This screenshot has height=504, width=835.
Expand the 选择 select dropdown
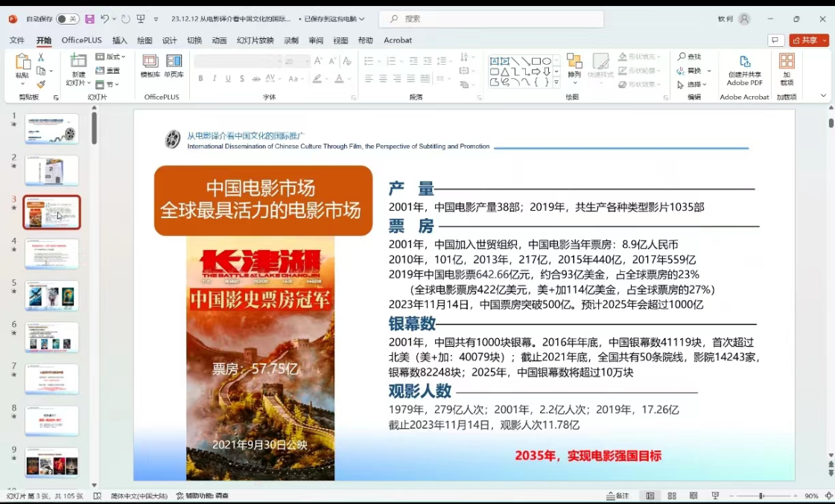693,84
